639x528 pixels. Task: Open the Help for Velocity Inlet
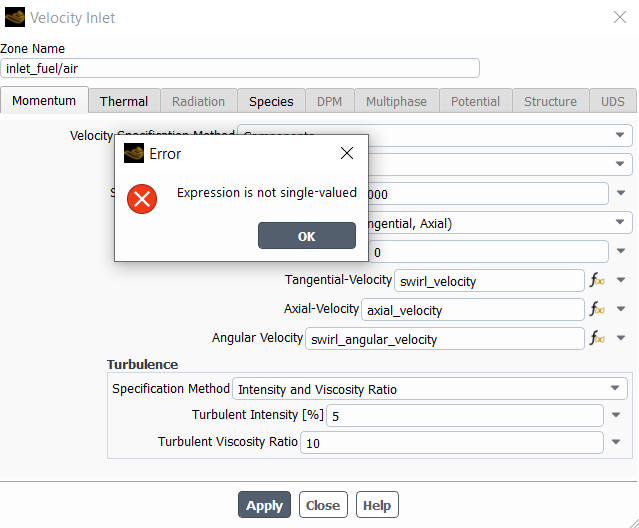376,505
